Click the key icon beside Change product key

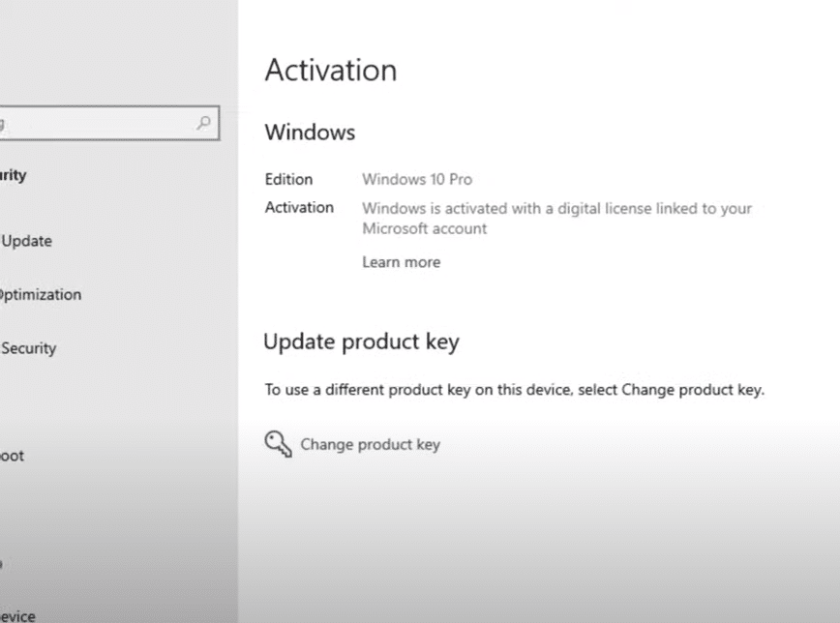coord(278,444)
